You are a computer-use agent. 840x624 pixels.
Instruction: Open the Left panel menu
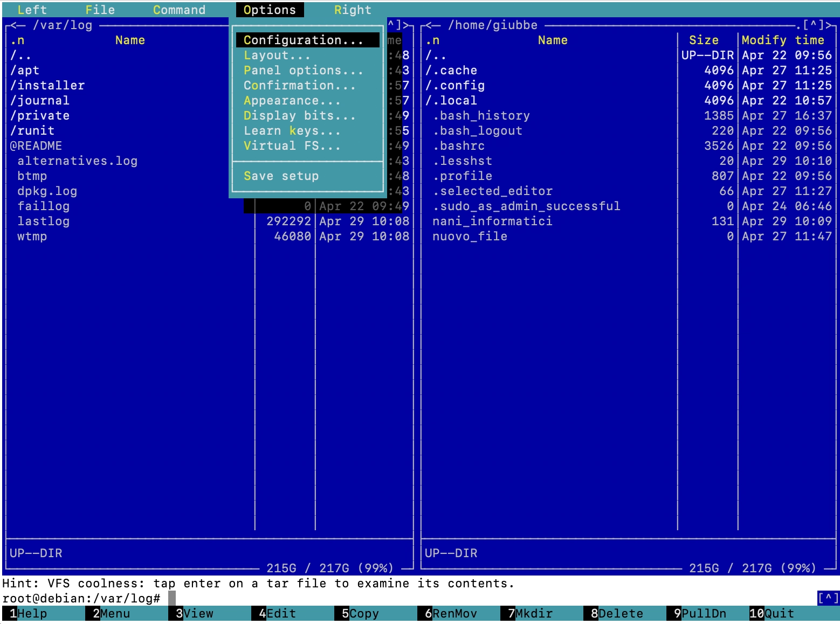[x=32, y=10]
